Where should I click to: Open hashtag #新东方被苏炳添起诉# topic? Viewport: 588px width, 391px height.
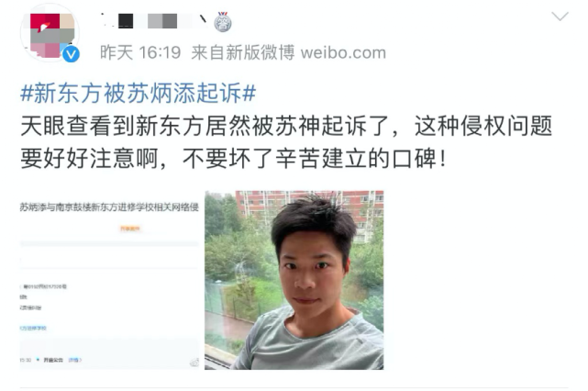tap(139, 93)
